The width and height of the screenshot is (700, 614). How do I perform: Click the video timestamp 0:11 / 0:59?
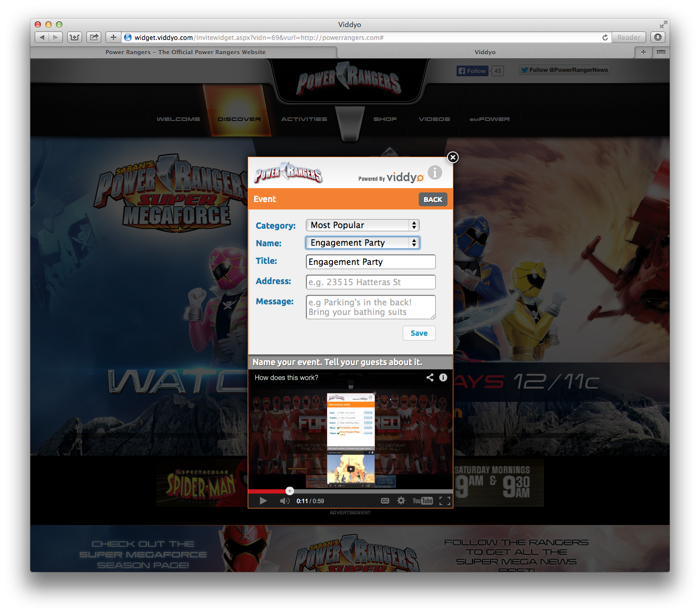point(310,501)
